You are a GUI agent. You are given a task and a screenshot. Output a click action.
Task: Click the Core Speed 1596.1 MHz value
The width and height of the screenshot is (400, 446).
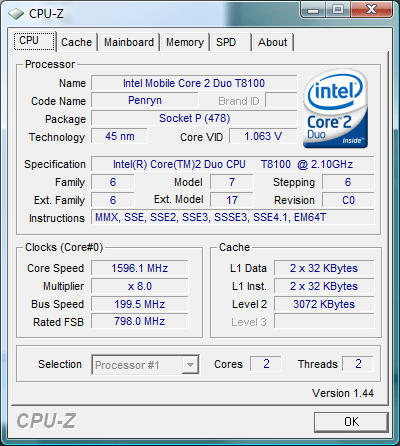(140, 268)
